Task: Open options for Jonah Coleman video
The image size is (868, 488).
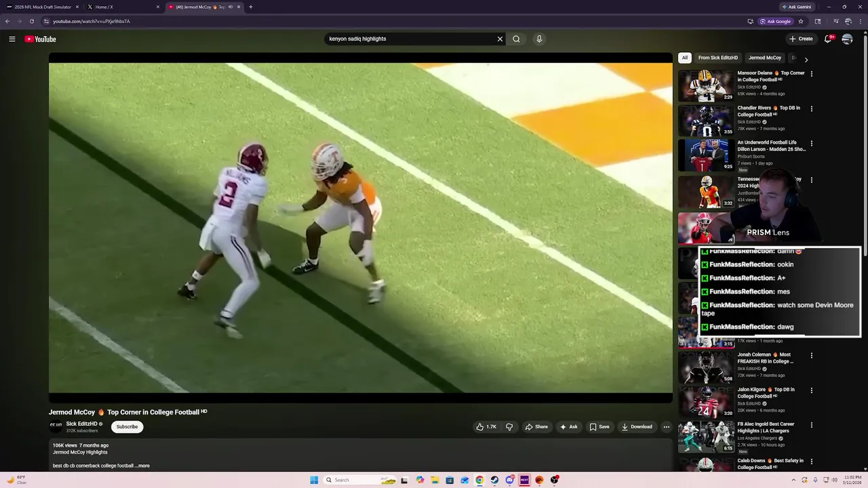Action: click(812, 355)
